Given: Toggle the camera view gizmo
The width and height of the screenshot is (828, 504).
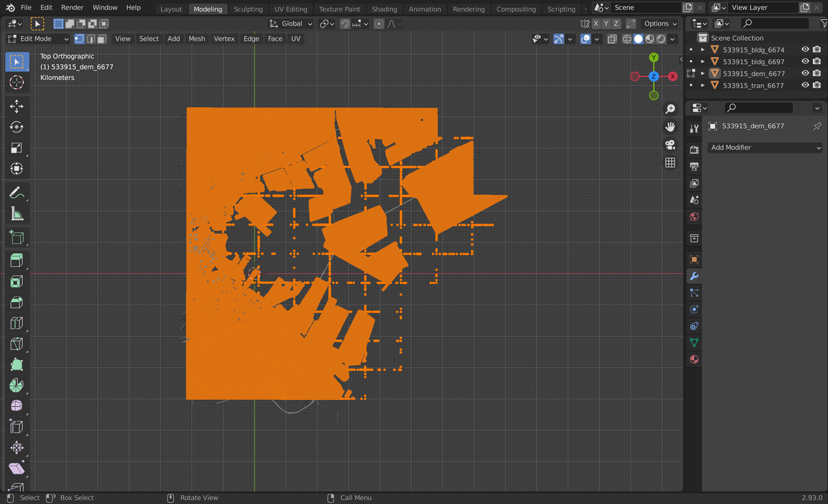Looking at the screenshot, I should pos(670,145).
